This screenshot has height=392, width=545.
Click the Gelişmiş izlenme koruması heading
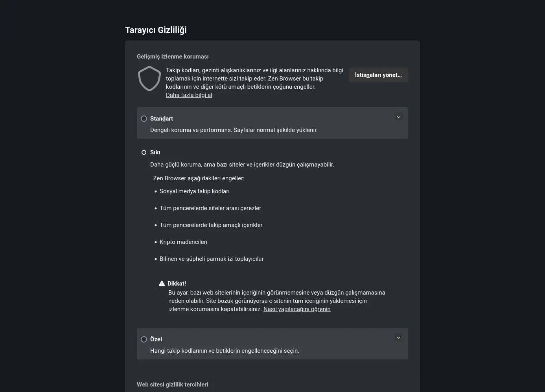point(173,57)
